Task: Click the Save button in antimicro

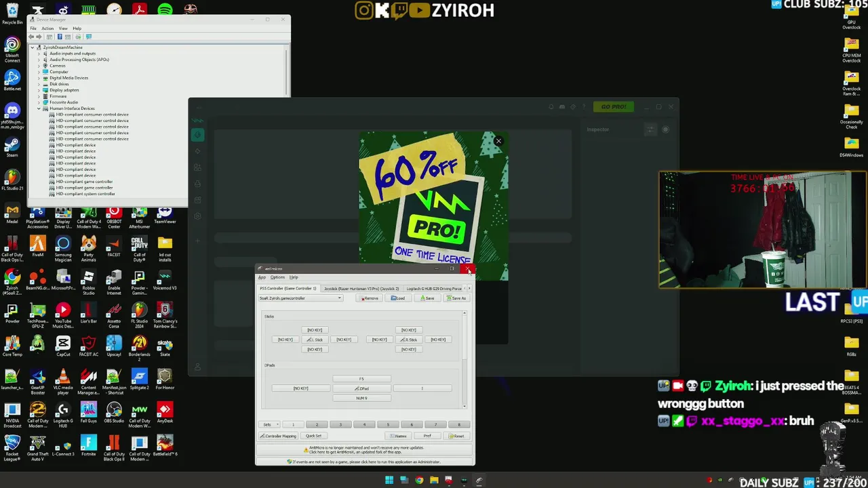Action: [x=427, y=298]
